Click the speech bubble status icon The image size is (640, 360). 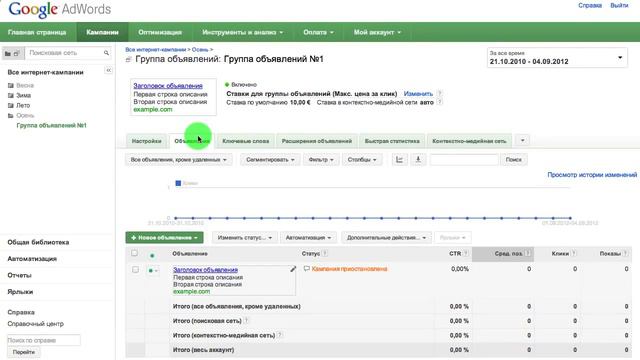click(307, 269)
